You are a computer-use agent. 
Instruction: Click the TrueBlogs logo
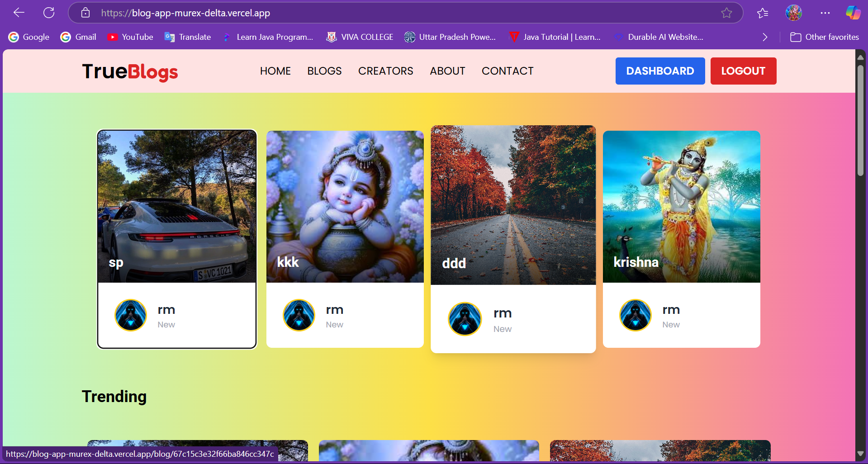(130, 71)
